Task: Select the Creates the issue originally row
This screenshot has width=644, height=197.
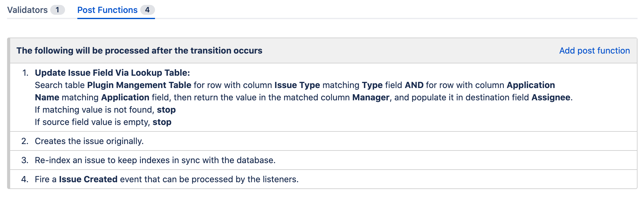Action: click(x=89, y=141)
